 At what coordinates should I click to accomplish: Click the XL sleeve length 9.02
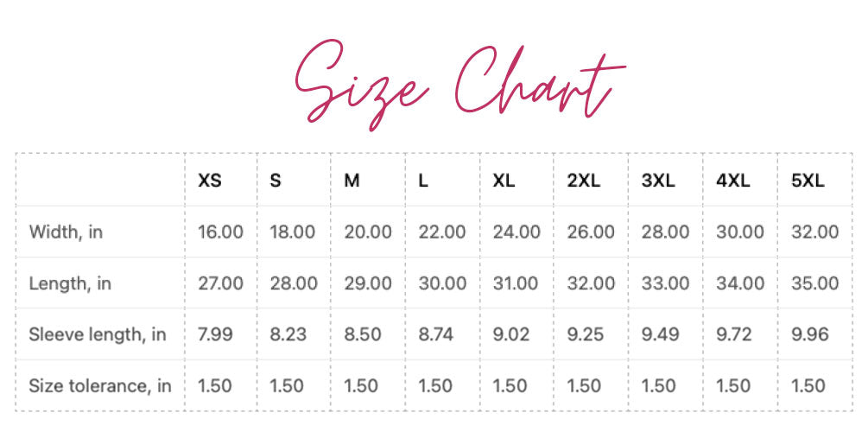click(511, 334)
